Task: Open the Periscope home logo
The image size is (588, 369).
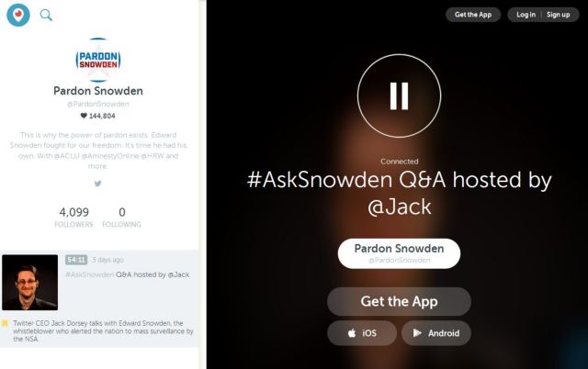Action: (18, 15)
